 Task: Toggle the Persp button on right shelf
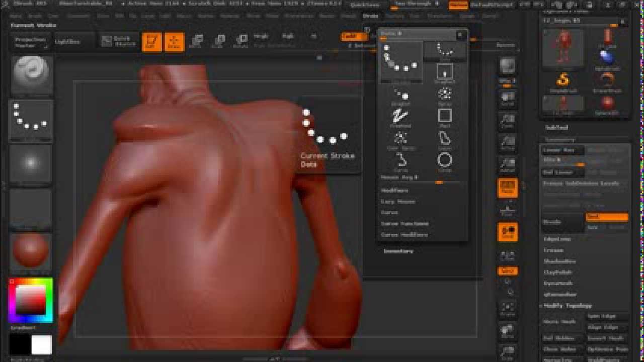(508, 189)
